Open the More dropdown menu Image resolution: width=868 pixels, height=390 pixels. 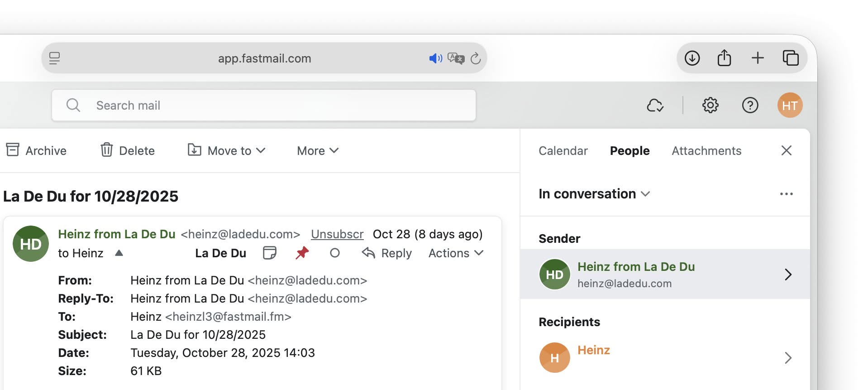[x=318, y=150]
